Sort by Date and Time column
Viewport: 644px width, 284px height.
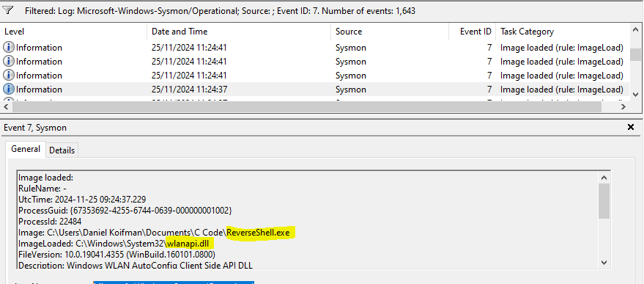click(x=239, y=32)
